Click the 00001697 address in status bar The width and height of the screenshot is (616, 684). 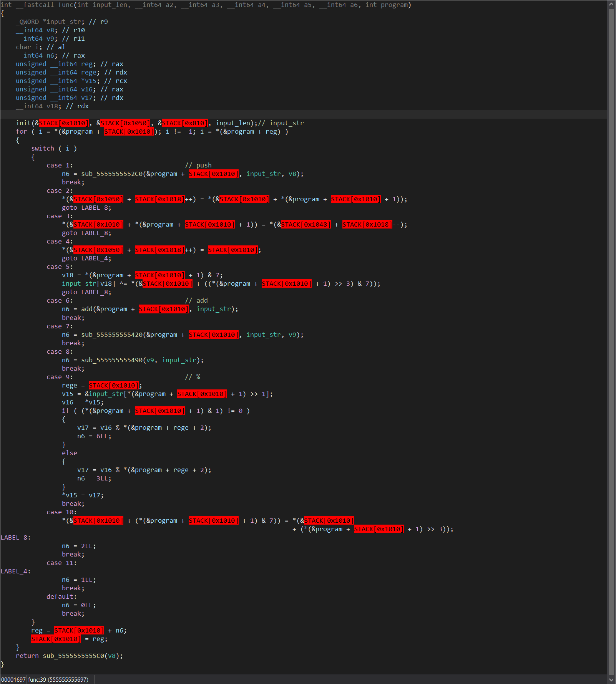click(13, 679)
